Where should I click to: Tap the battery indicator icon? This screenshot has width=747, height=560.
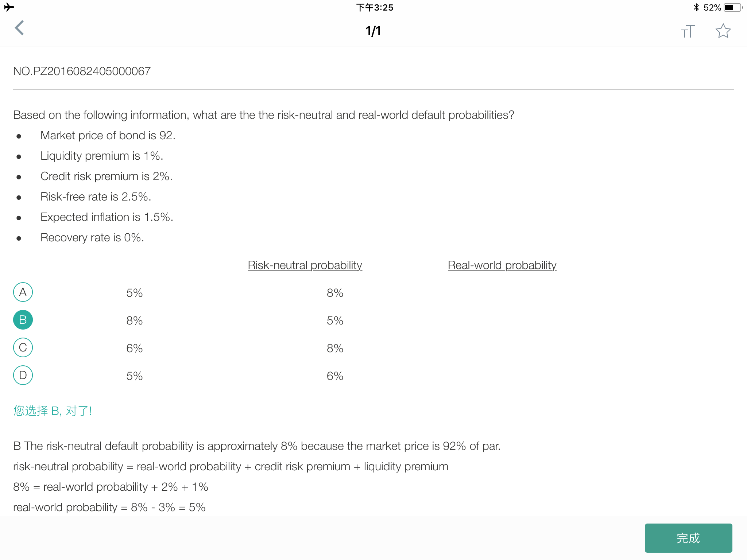(733, 7)
